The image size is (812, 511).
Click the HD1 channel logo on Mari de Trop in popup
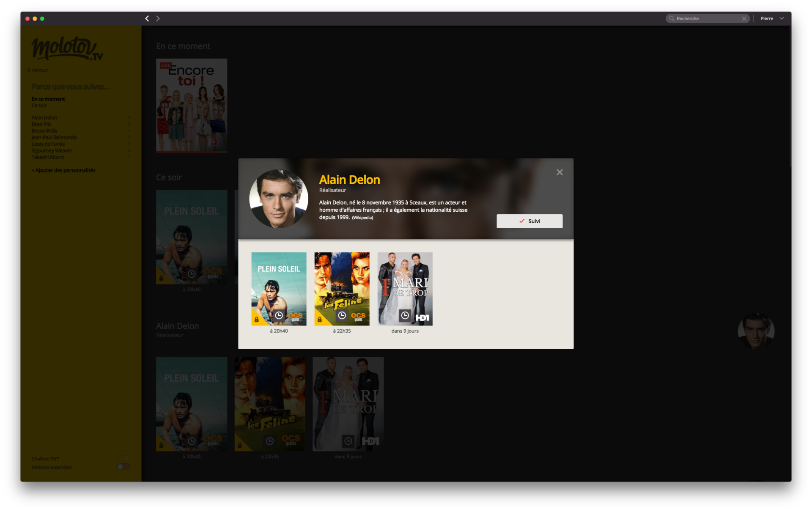(422, 317)
